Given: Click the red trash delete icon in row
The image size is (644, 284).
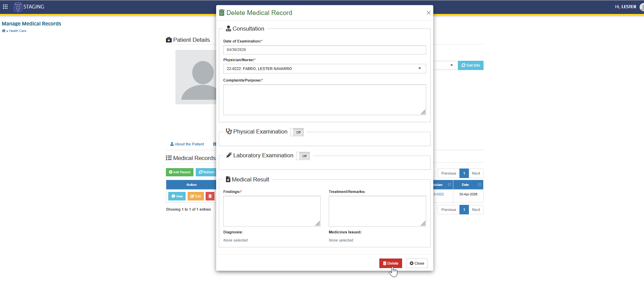Looking at the screenshot, I should (x=210, y=196).
